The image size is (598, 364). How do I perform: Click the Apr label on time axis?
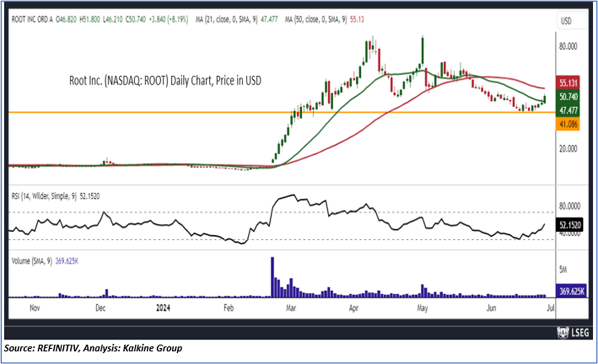click(x=354, y=308)
